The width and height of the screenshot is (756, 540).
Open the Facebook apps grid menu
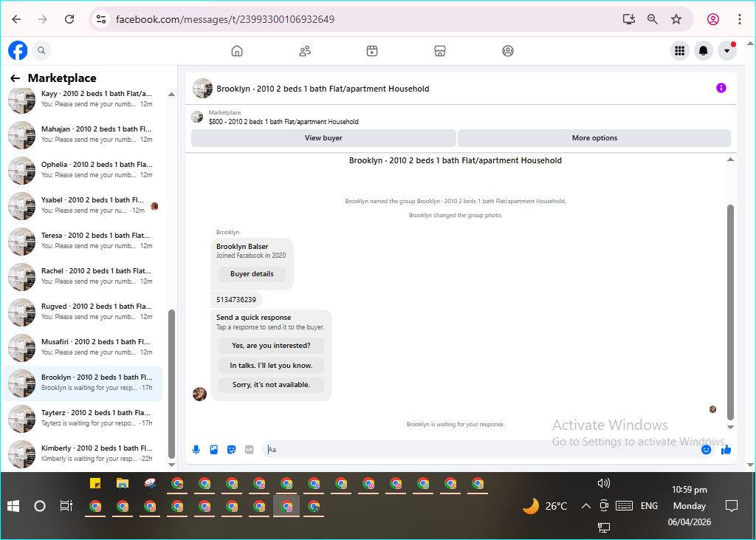point(680,51)
